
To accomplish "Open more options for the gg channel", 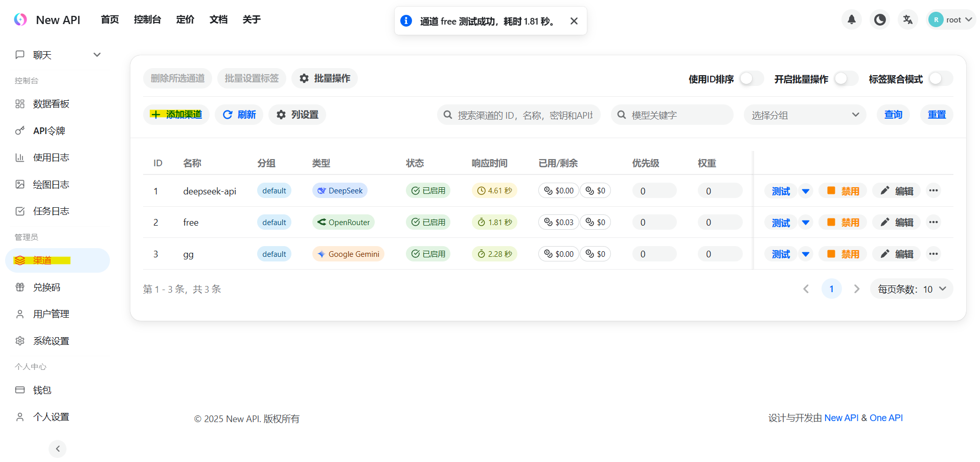I will [933, 254].
